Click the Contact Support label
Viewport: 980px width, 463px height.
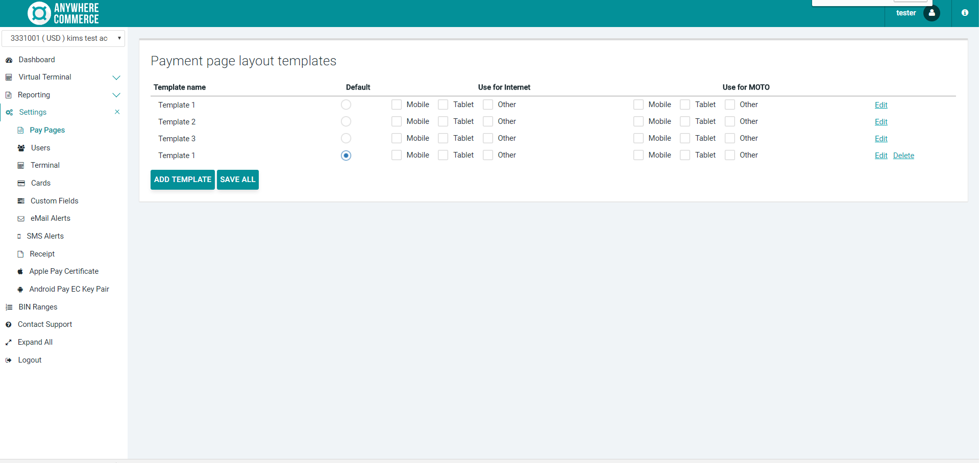tap(45, 324)
